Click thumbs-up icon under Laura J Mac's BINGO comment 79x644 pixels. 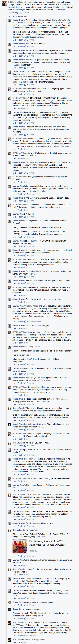pyautogui.click(x=25, y=217)
